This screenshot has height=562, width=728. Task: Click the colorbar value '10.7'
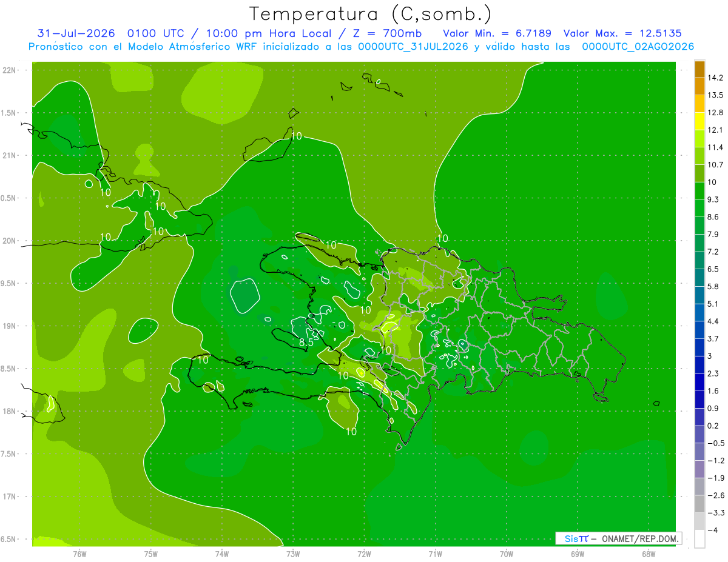[715, 165]
